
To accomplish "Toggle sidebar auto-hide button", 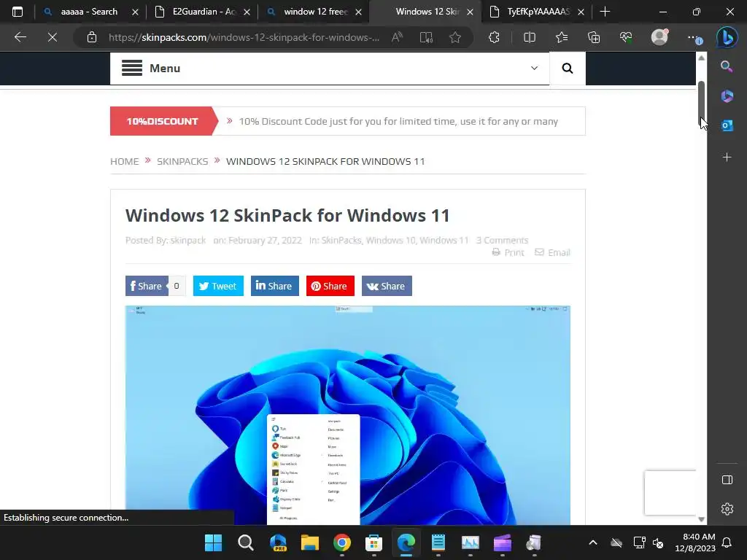I will pyautogui.click(x=727, y=480).
